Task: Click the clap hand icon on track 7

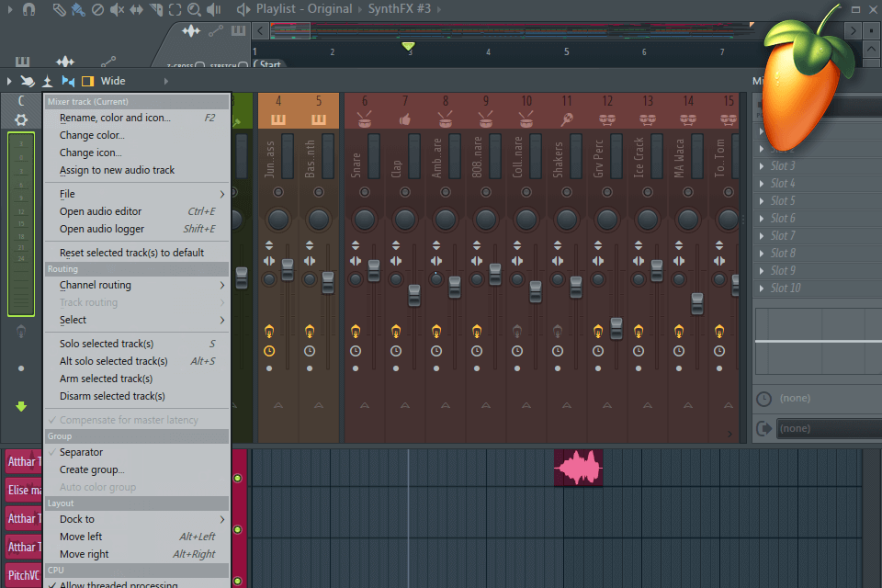Action: (405, 119)
